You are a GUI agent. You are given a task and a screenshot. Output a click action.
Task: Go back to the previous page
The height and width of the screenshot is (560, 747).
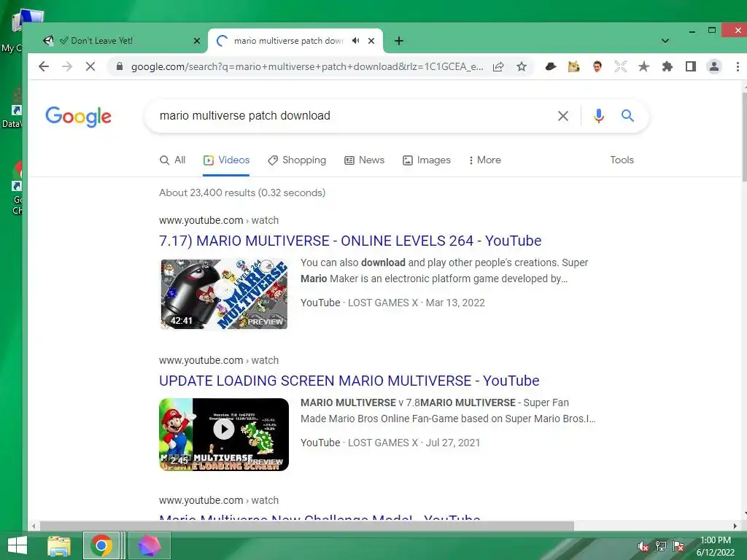pos(44,66)
